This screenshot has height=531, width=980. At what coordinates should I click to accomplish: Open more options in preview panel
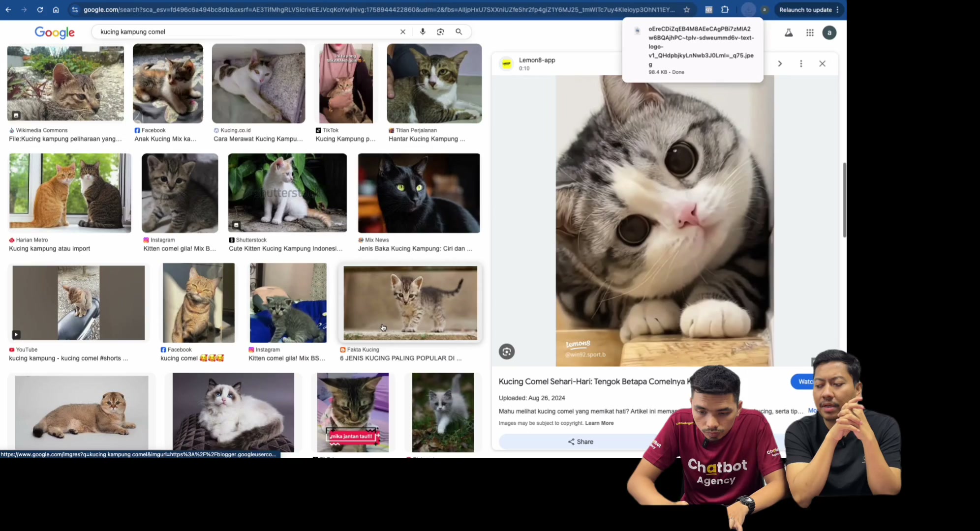pyautogui.click(x=801, y=63)
